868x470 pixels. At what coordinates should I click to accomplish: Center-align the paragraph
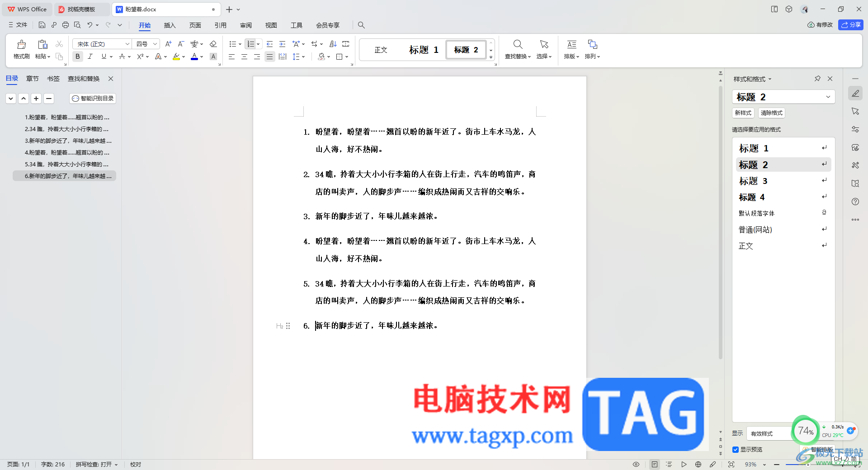[x=244, y=56]
